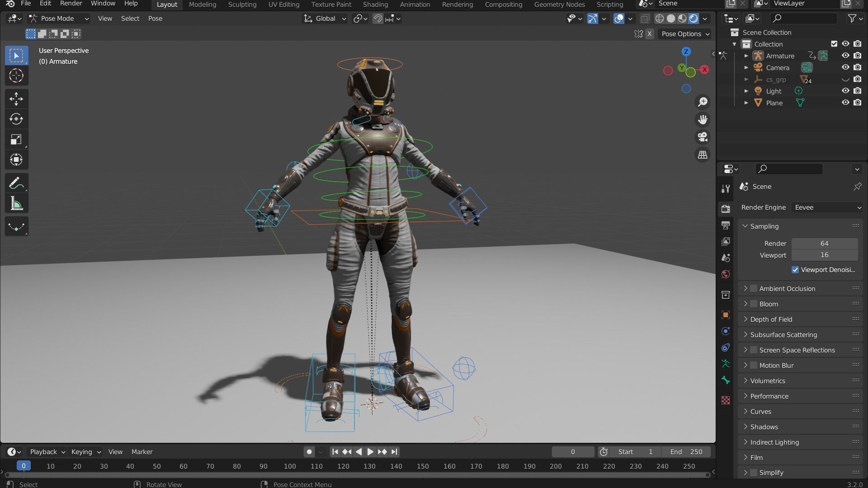
Task: Click the Viewport samples value field
Action: tap(824, 255)
